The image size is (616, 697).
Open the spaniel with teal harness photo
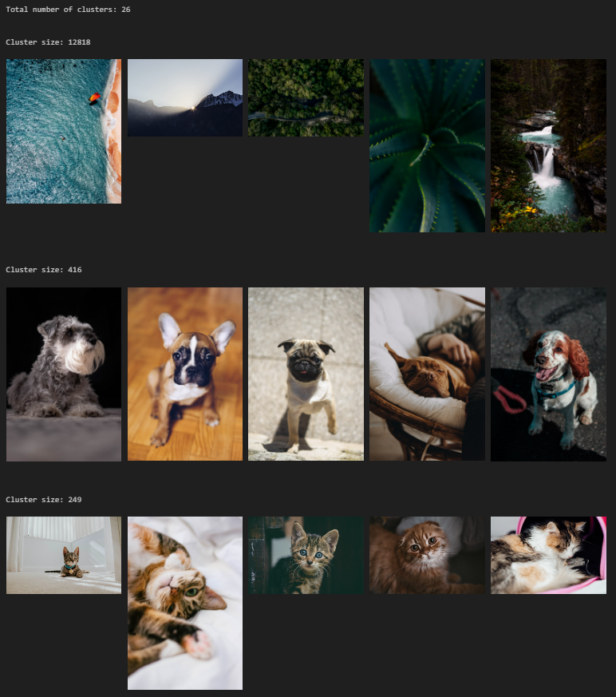point(548,374)
